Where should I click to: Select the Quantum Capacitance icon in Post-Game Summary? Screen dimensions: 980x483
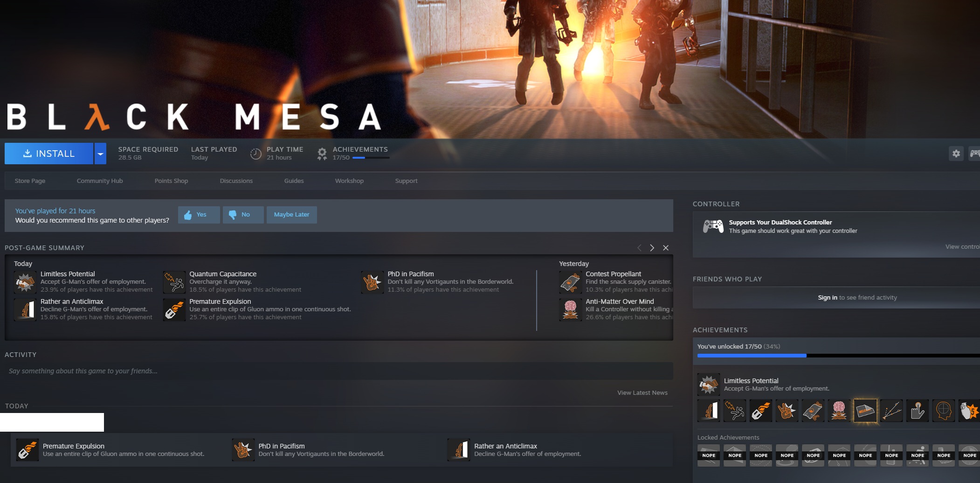point(174,282)
